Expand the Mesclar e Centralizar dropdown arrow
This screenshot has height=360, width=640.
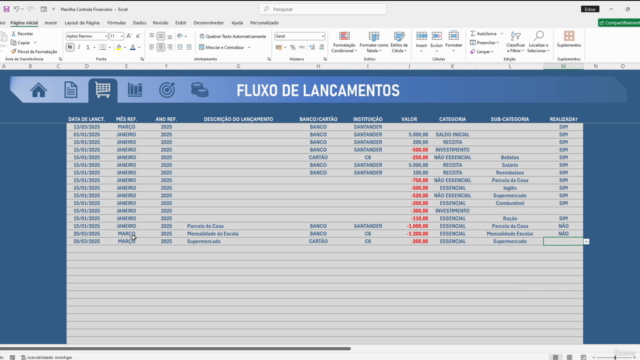tap(249, 48)
